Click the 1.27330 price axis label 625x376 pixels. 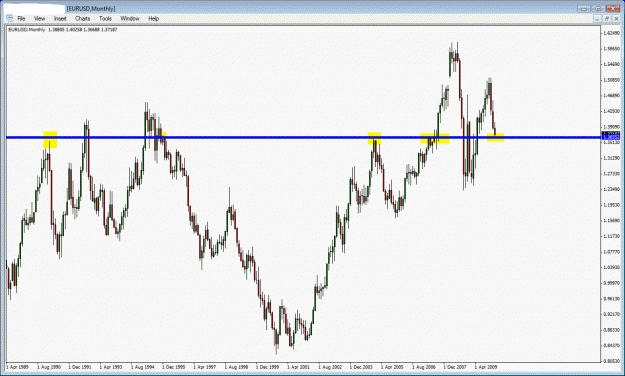(x=612, y=173)
